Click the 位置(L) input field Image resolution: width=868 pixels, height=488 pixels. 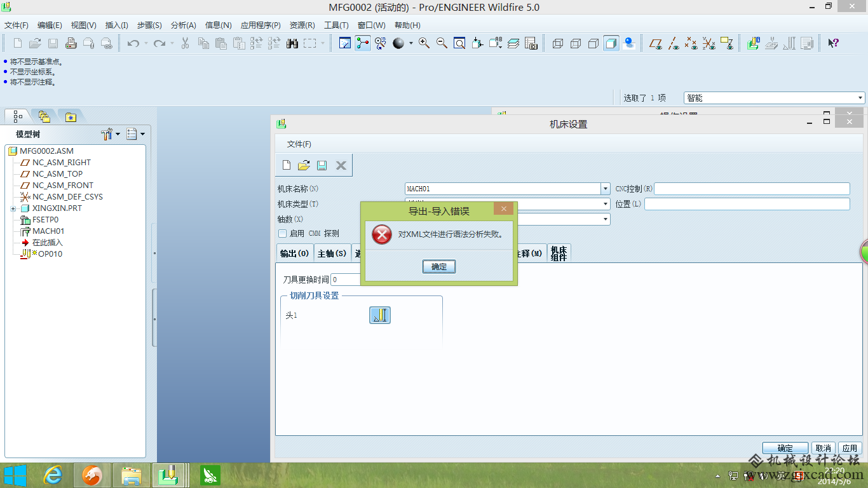[x=747, y=204]
